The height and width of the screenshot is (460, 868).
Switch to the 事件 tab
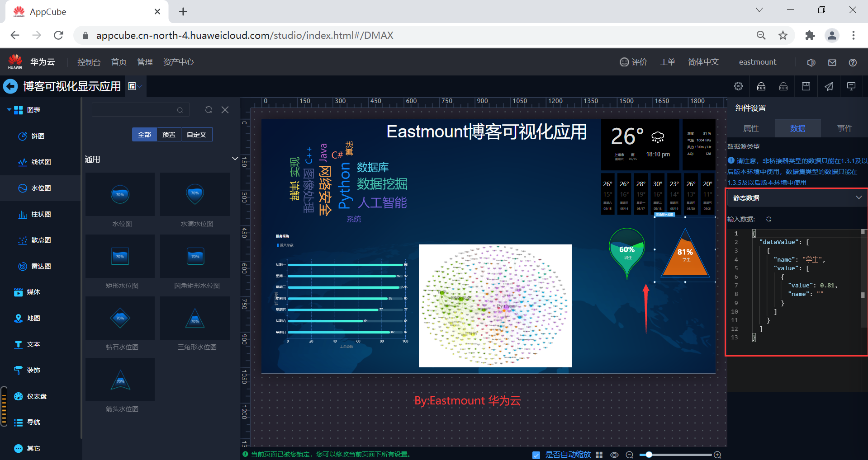tap(844, 128)
